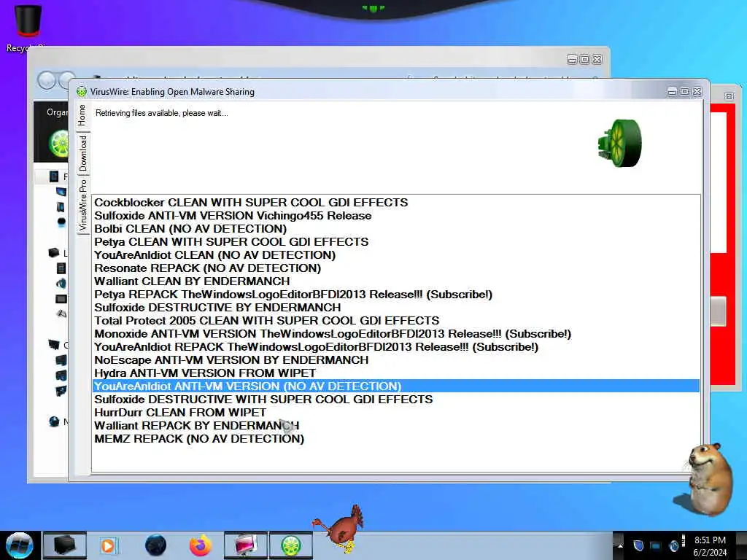
Task: Select highlighted YouAreAnIdiot ANTI-VM VERSION entry
Action: [396, 386]
